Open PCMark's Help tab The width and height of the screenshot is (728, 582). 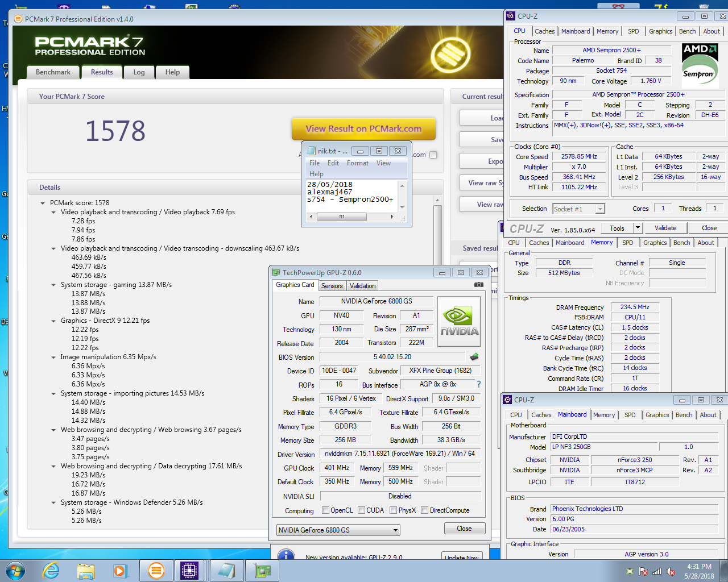172,72
